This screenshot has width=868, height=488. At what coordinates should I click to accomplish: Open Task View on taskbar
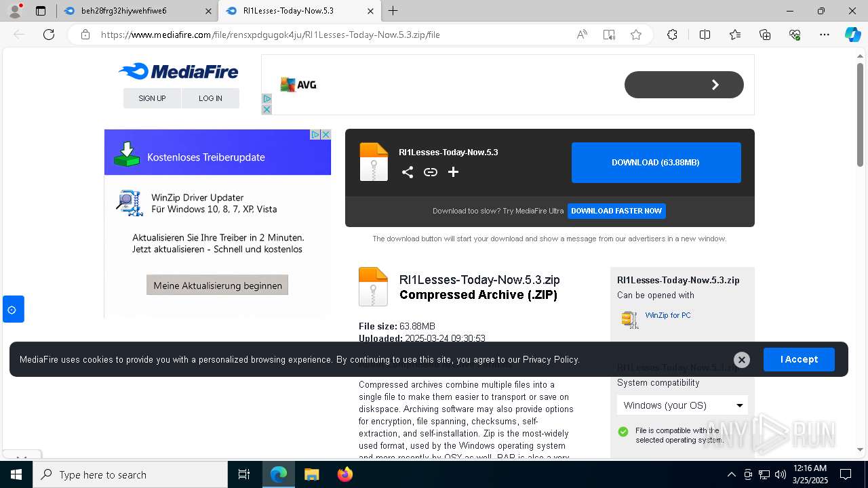pyautogui.click(x=244, y=474)
